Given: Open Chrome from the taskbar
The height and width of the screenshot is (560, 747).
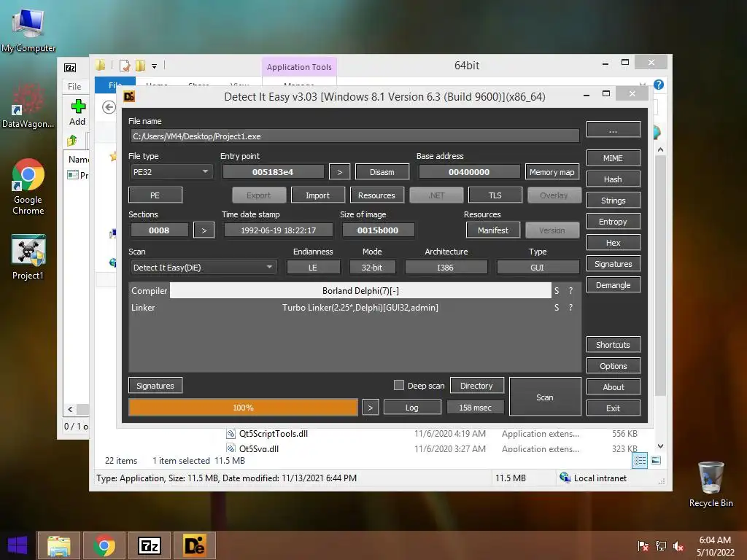Looking at the screenshot, I should [x=104, y=545].
